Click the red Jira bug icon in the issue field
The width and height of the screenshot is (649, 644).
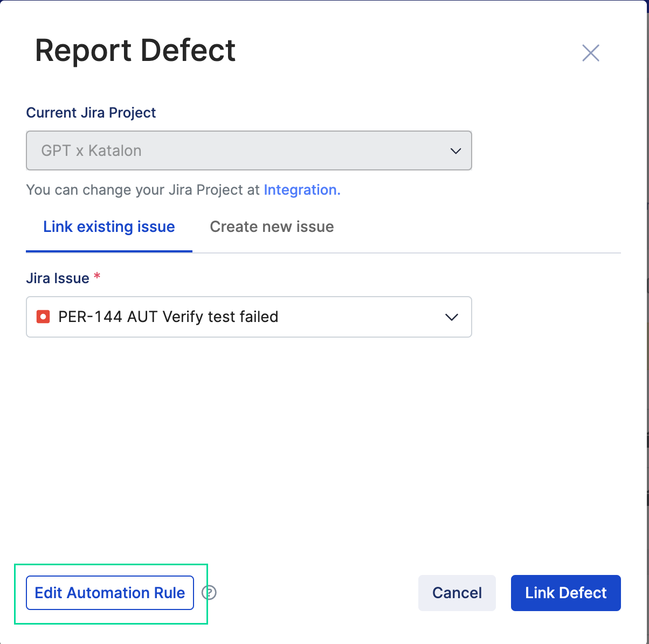coord(43,317)
